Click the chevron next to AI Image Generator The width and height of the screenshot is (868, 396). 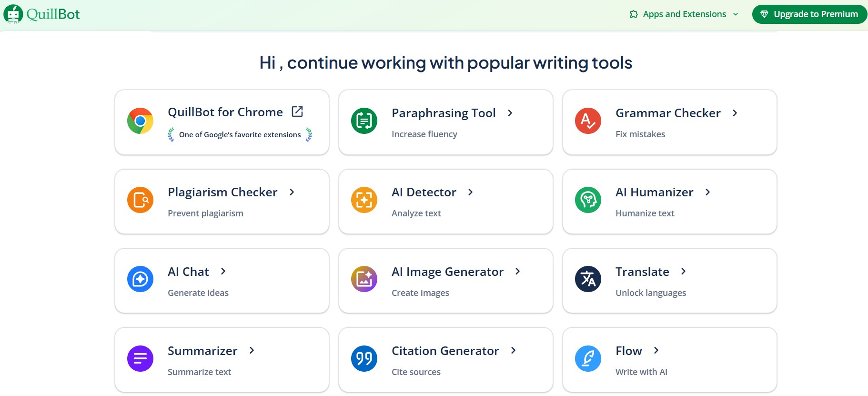point(517,271)
